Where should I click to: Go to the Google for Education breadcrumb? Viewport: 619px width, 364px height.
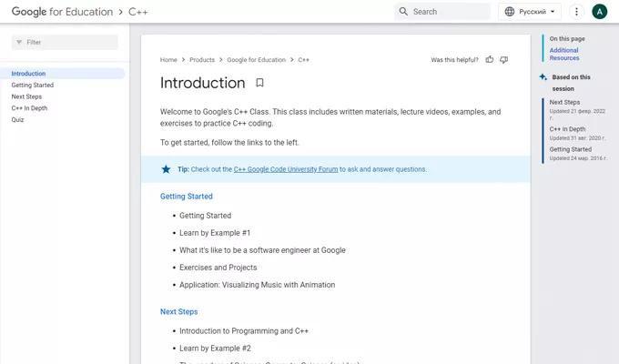(256, 60)
